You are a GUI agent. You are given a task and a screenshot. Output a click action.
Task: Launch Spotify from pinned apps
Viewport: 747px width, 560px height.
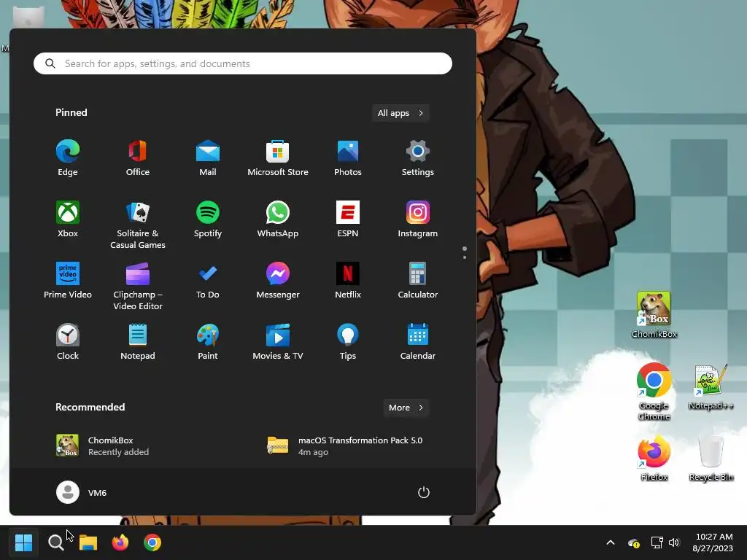pyautogui.click(x=208, y=219)
